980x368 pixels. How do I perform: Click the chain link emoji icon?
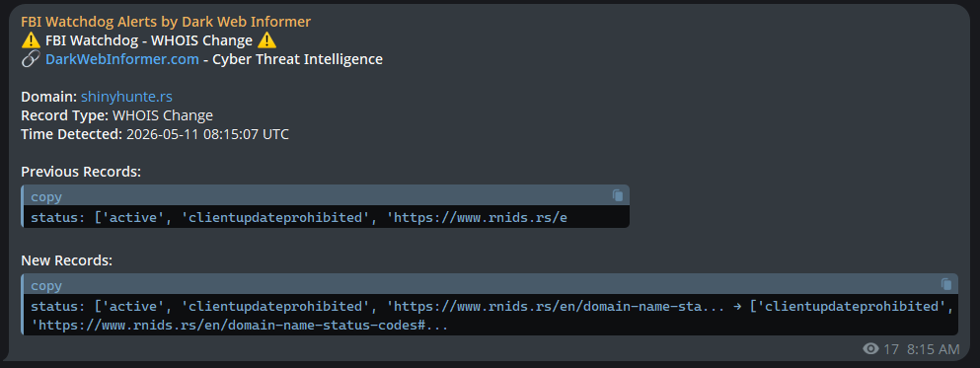(31, 59)
